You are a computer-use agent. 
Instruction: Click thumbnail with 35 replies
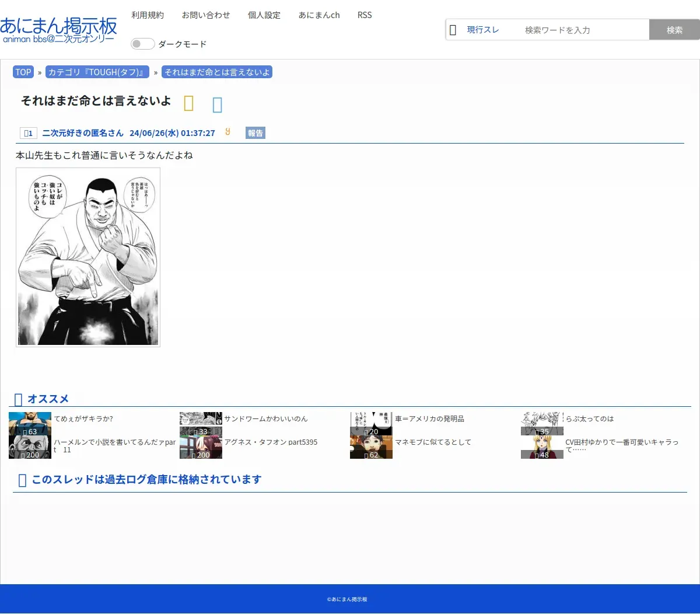click(x=542, y=424)
